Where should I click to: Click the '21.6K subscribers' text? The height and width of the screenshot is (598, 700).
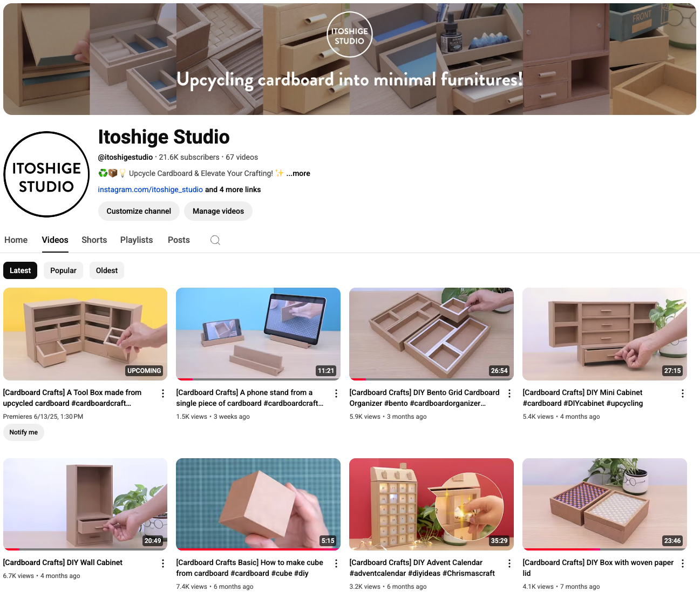pyautogui.click(x=189, y=157)
